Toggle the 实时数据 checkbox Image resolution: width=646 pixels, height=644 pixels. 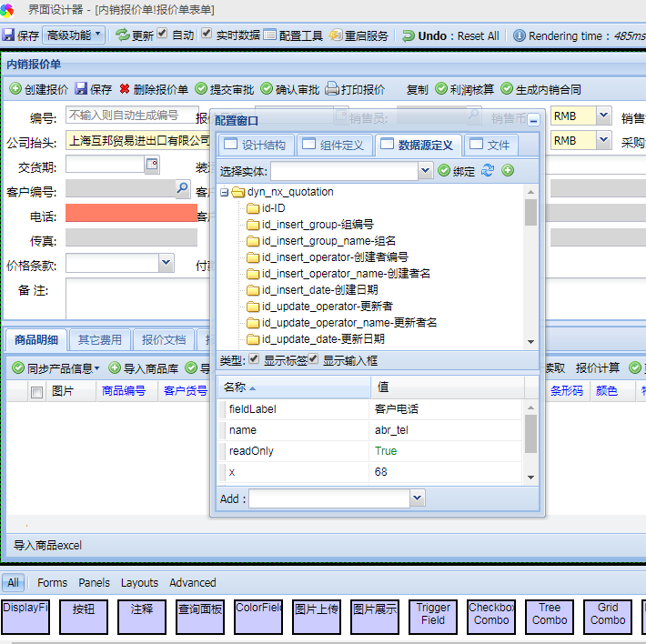point(207,35)
